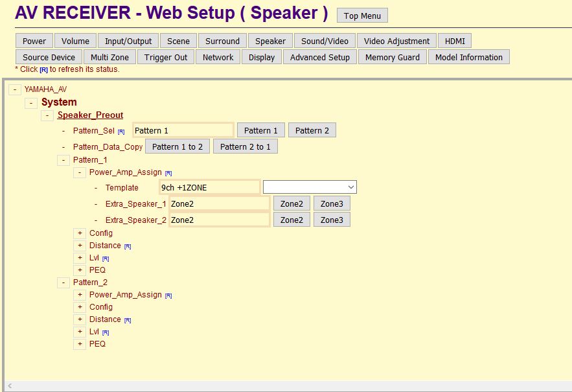Set Extra_Speaker_1 to Zone3

[332, 203]
